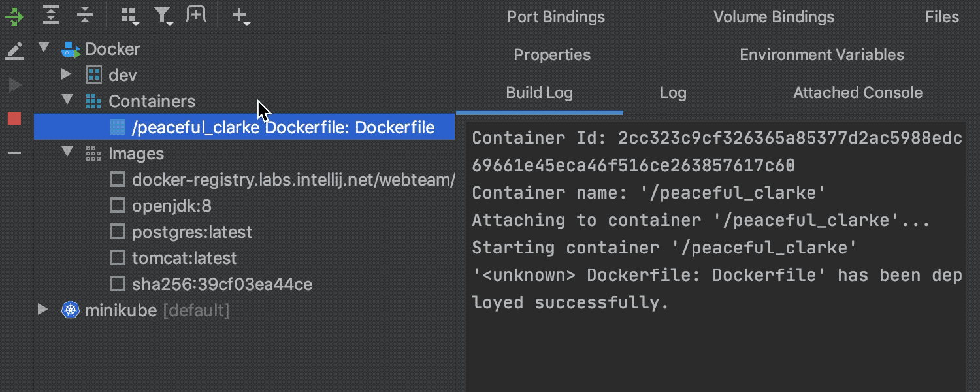Click the Container Id line in log
This screenshot has width=980, height=392.
(x=717, y=152)
